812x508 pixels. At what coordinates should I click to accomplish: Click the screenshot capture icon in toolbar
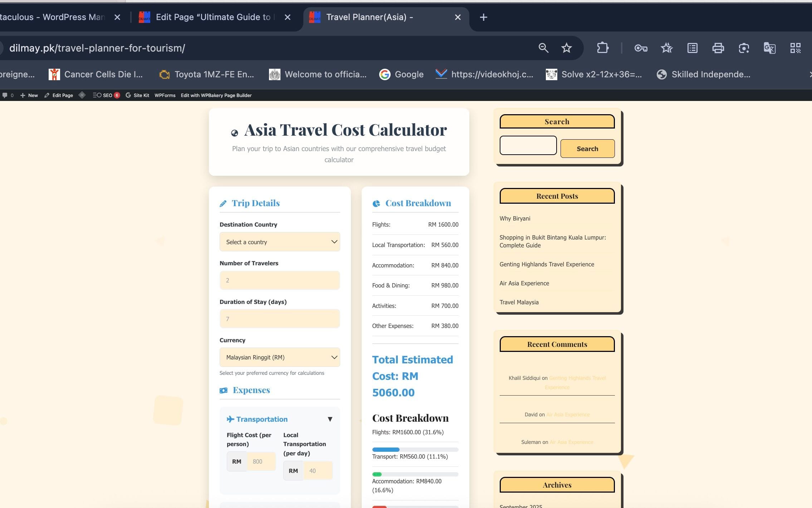[744, 48]
